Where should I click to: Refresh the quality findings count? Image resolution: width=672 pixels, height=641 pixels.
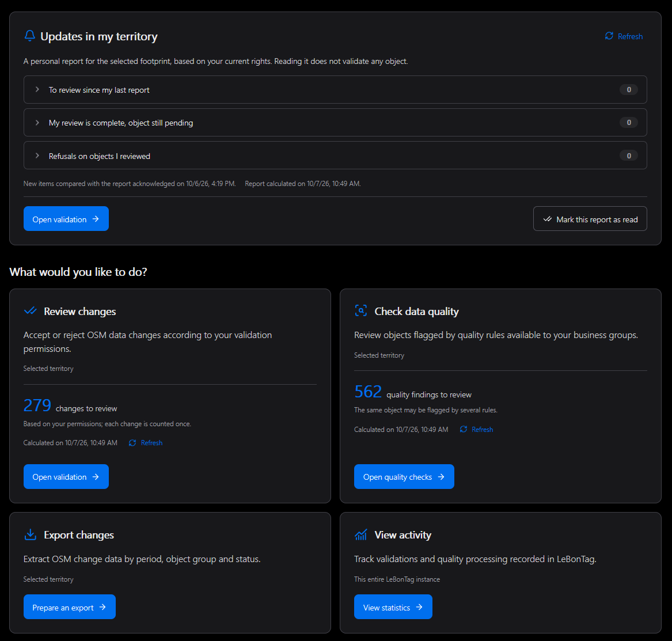[x=476, y=429]
